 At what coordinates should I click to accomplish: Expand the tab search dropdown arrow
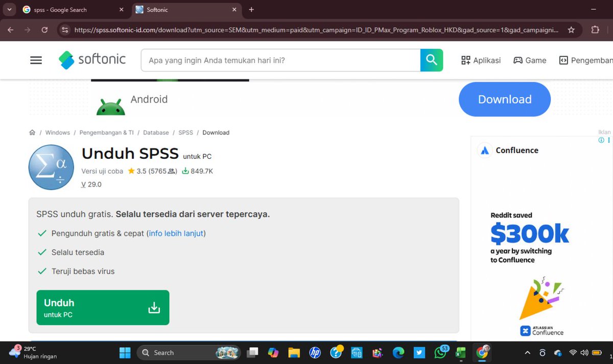[x=9, y=10]
